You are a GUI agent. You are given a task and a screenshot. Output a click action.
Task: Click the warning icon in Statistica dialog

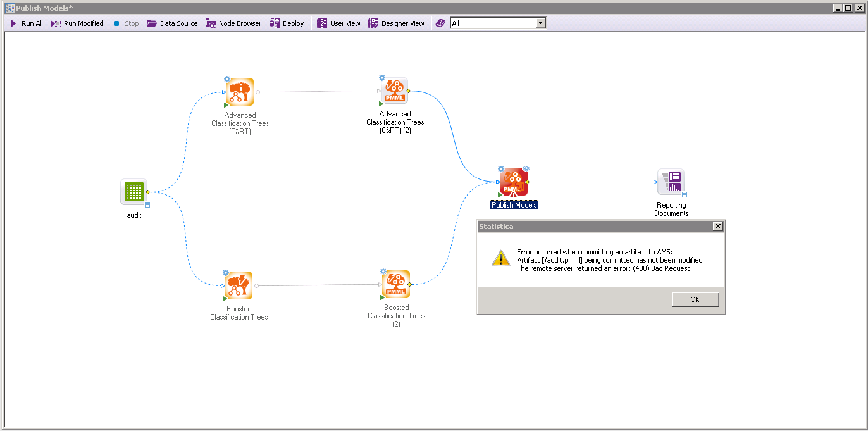click(x=500, y=258)
